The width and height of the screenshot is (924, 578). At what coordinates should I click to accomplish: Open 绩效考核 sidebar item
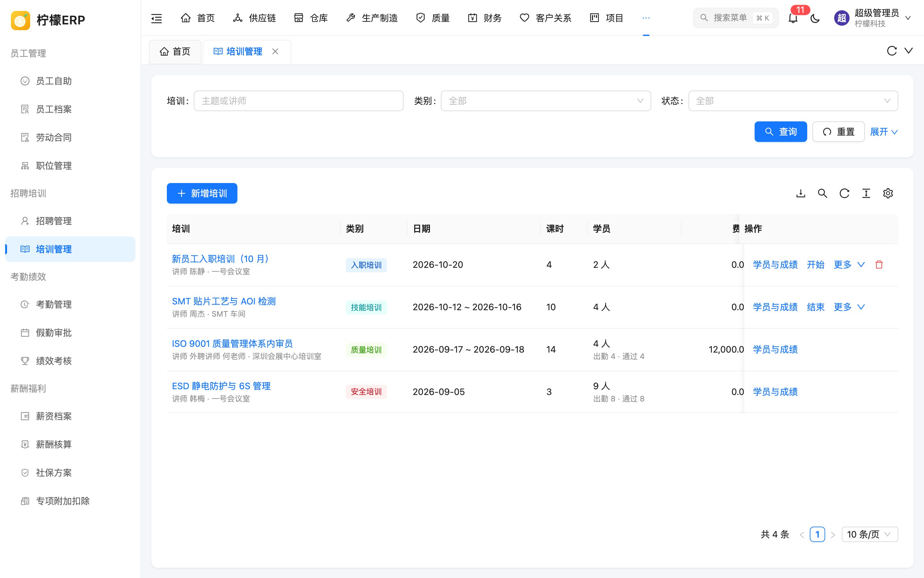(70, 361)
